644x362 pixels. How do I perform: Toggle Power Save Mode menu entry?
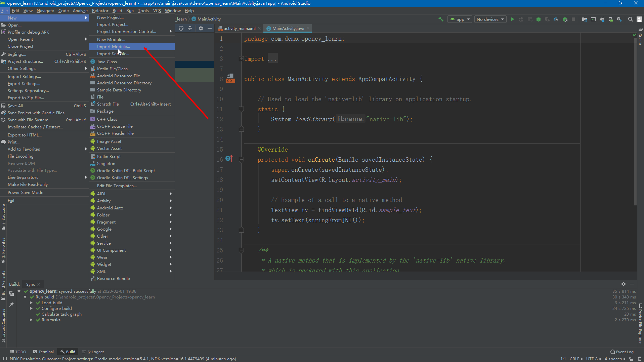(44, 192)
